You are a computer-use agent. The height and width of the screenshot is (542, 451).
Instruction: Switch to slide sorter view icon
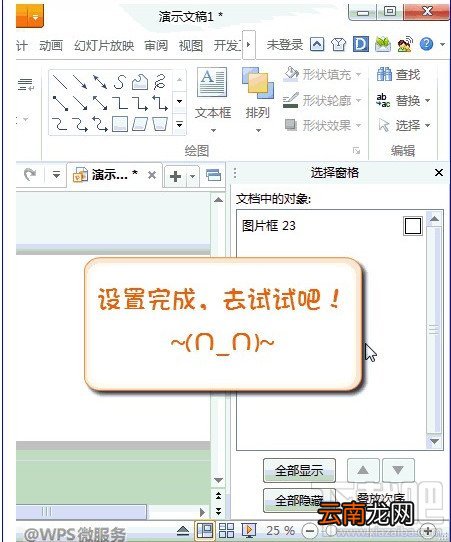tap(226, 530)
